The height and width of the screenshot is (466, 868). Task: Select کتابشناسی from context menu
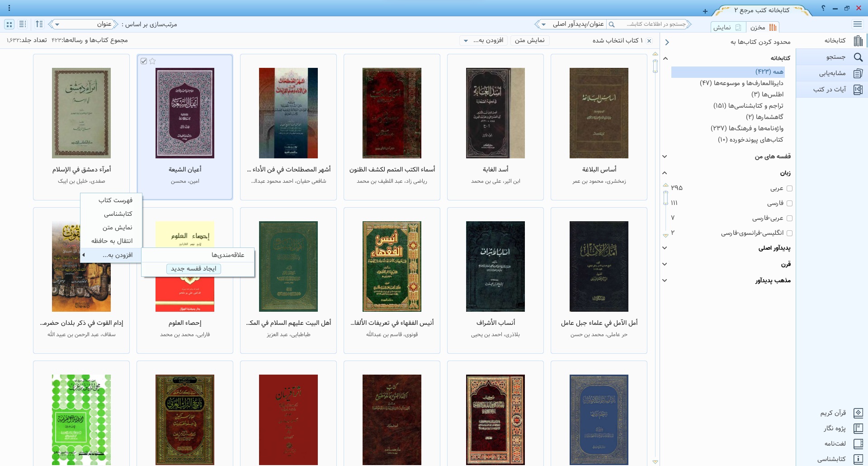click(x=111, y=214)
